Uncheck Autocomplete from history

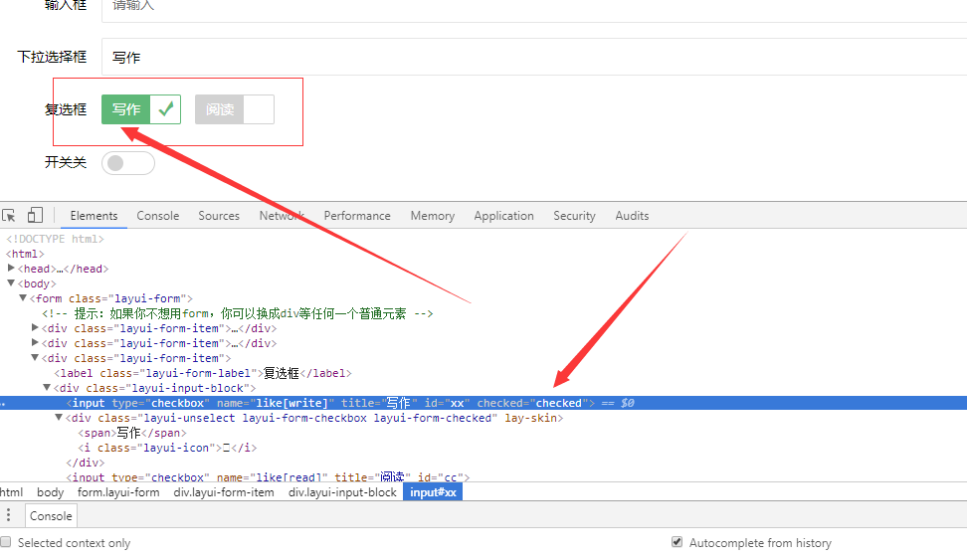click(x=677, y=542)
